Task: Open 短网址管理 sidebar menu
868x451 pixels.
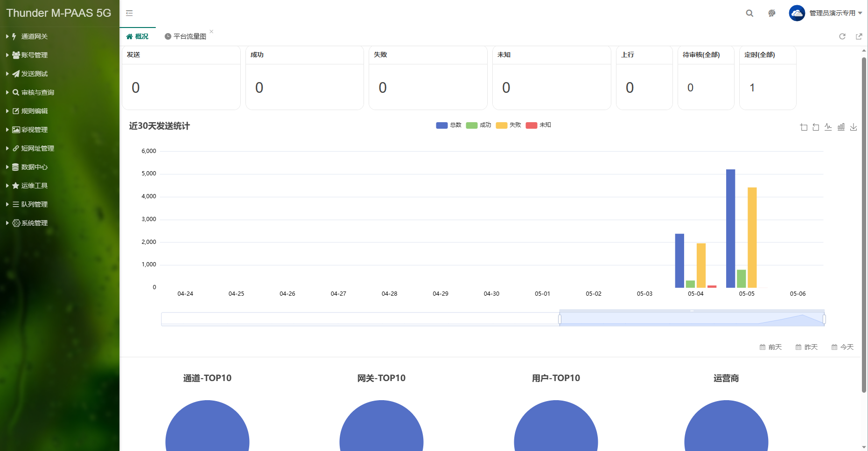Action: pyautogui.click(x=37, y=148)
